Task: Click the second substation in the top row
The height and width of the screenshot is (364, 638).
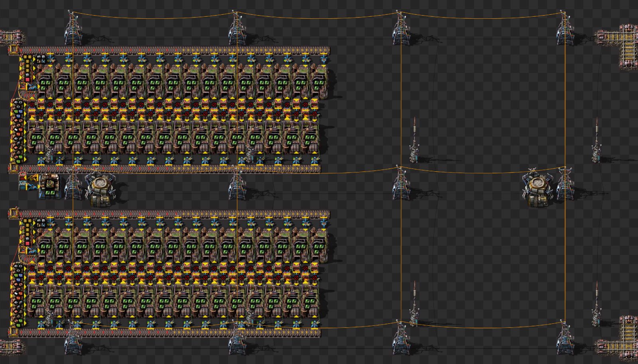Action: coord(237,29)
